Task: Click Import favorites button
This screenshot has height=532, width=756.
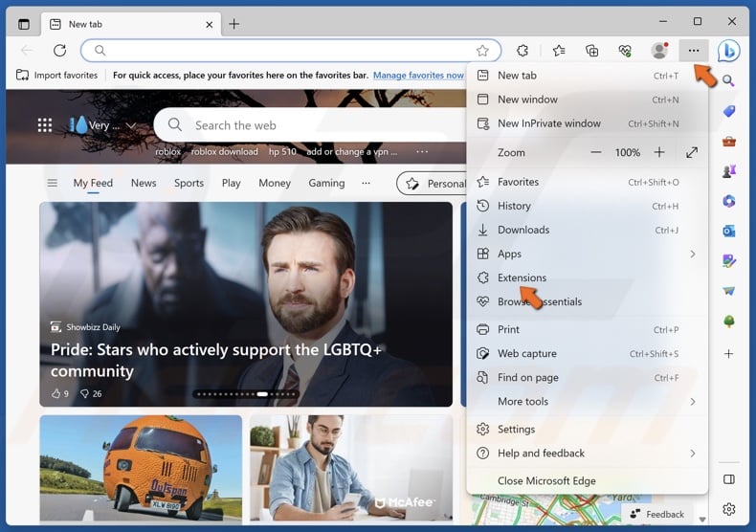Action: coord(56,76)
